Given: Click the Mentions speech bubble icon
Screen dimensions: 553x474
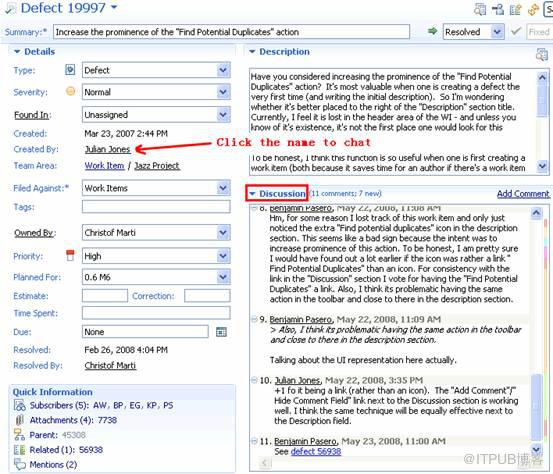Looking at the screenshot, I should (20, 464).
